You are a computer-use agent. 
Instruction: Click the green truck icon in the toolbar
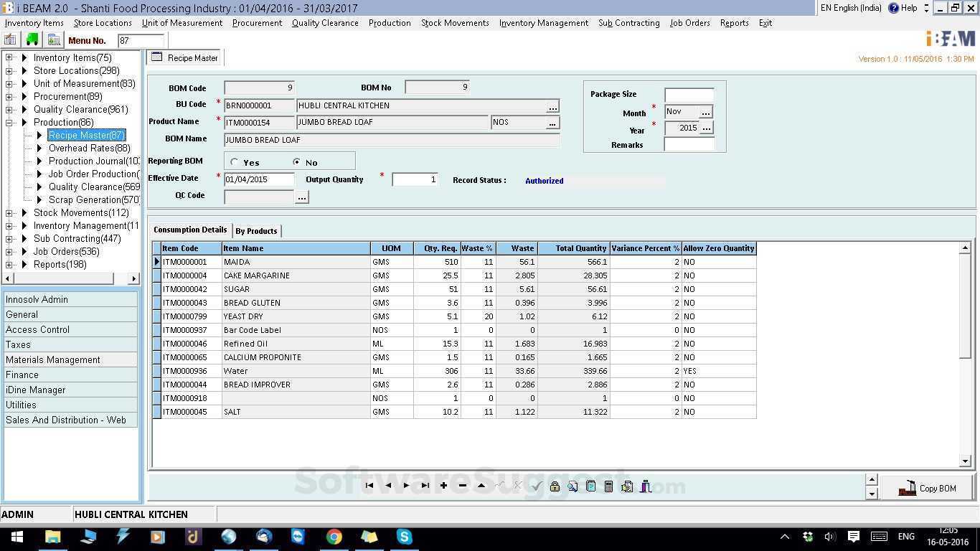click(32, 40)
